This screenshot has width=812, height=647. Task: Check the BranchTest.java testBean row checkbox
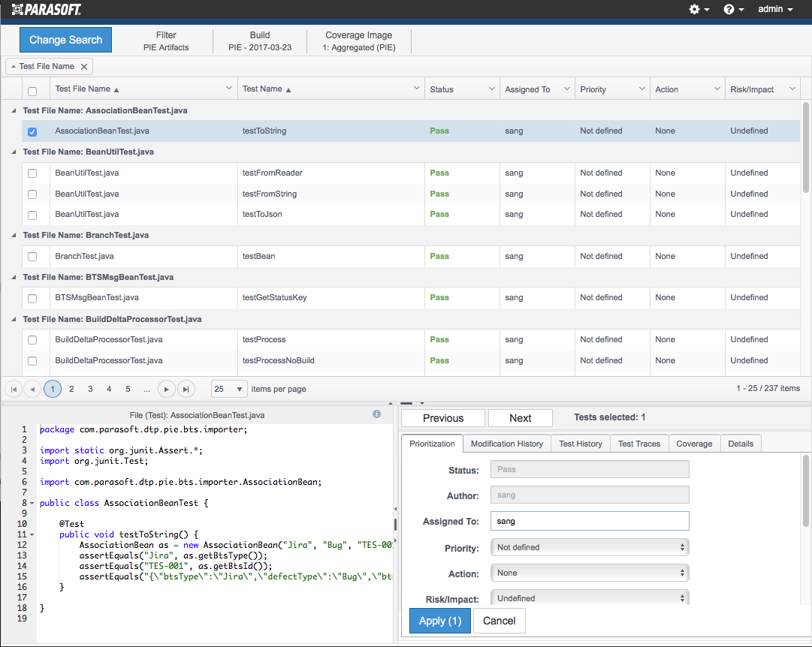(32, 257)
